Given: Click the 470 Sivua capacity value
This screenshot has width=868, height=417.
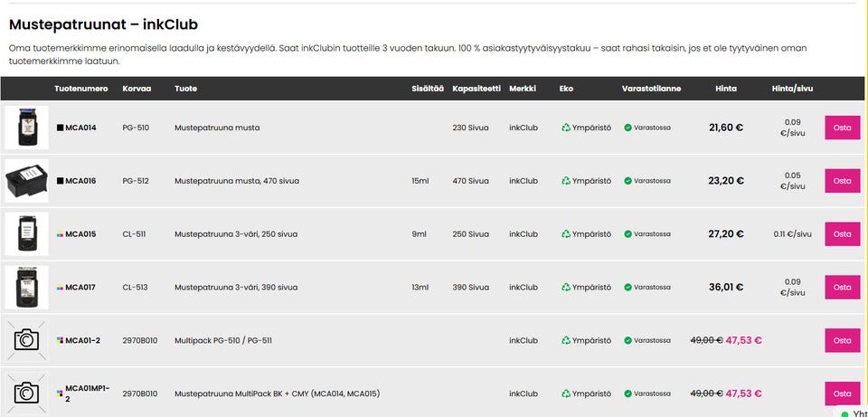Looking at the screenshot, I should [x=470, y=181].
